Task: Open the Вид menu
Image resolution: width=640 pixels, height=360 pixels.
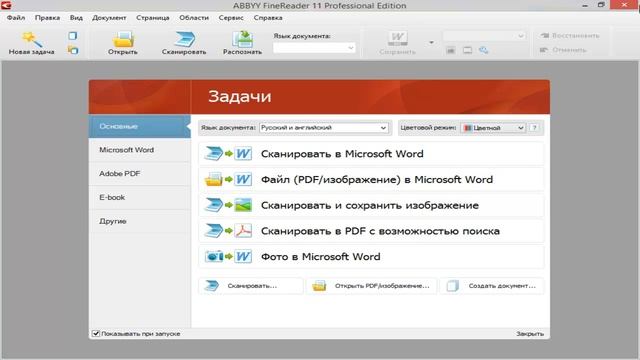Action: [x=76, y=18]
